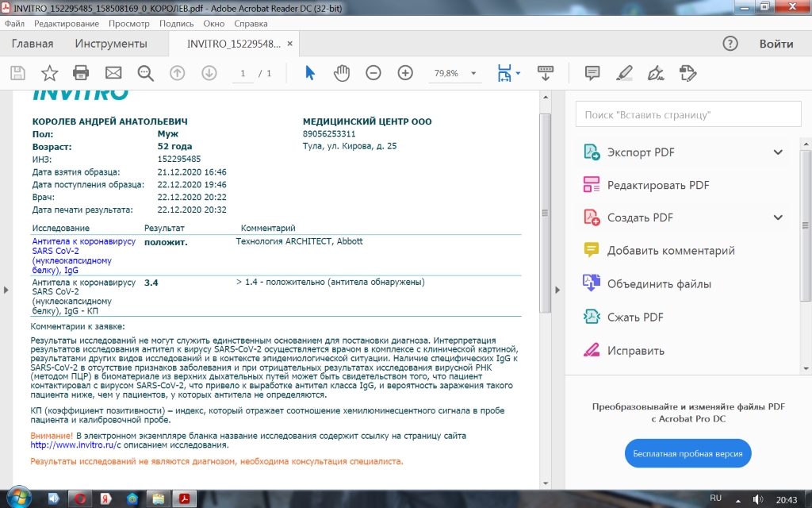812x508 pixels.
Task: Open the Find text magnifier tool
Action: 145,73
